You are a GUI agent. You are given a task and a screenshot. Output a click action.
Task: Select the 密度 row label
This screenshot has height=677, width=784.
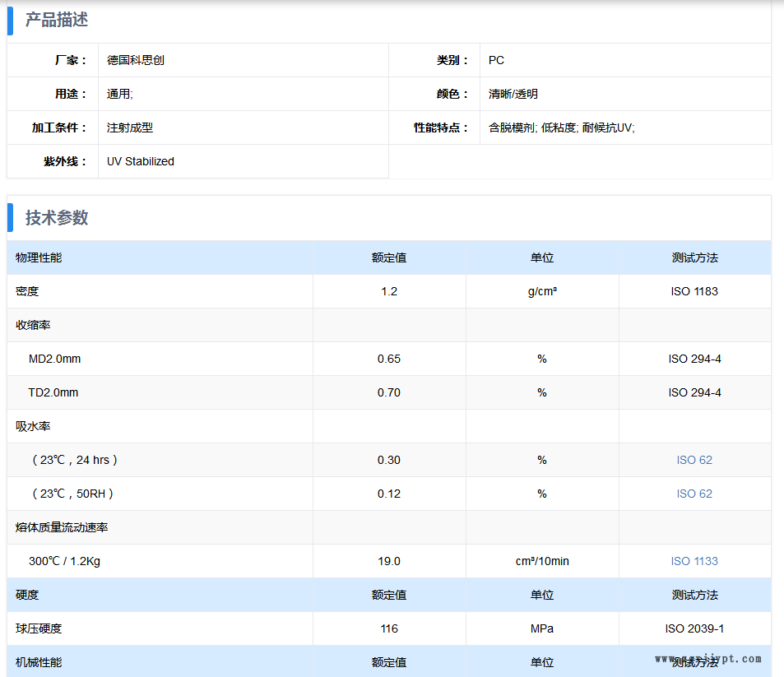tap(27, 291)
